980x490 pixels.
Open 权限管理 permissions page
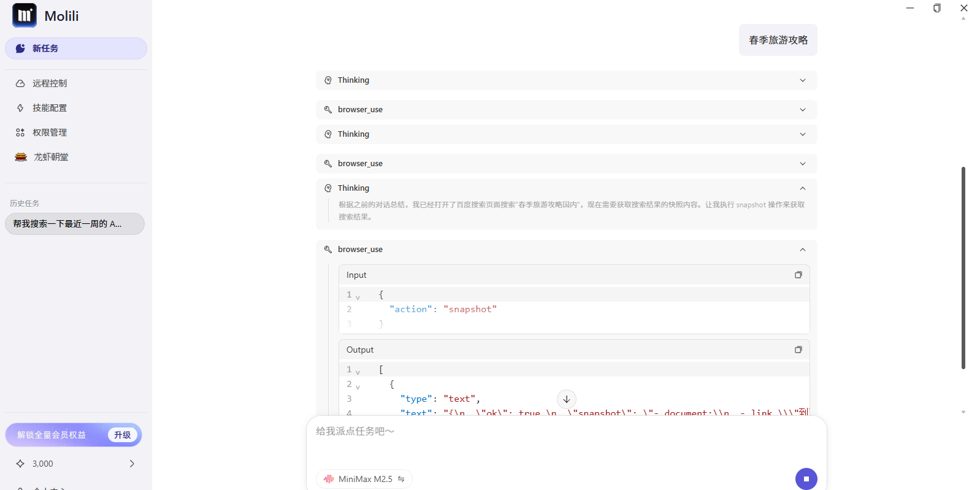tap(50, 132)
